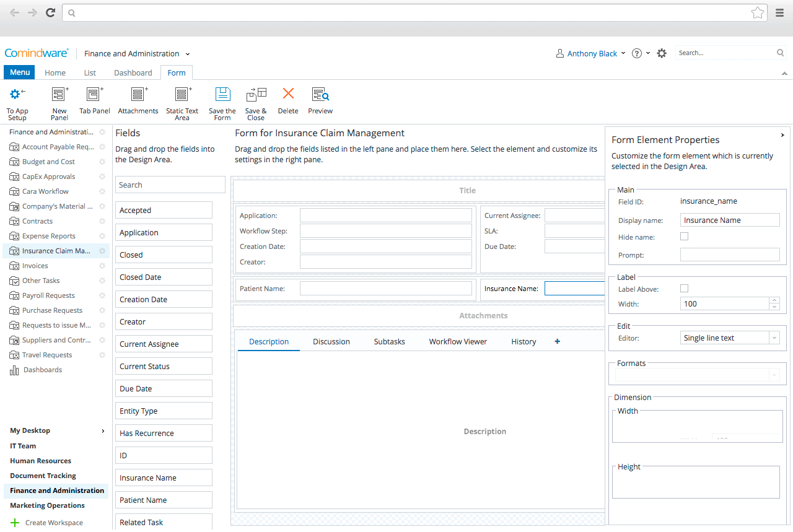
Task: Save the Form using toolbar icon
Action: [x=222, y=99]
